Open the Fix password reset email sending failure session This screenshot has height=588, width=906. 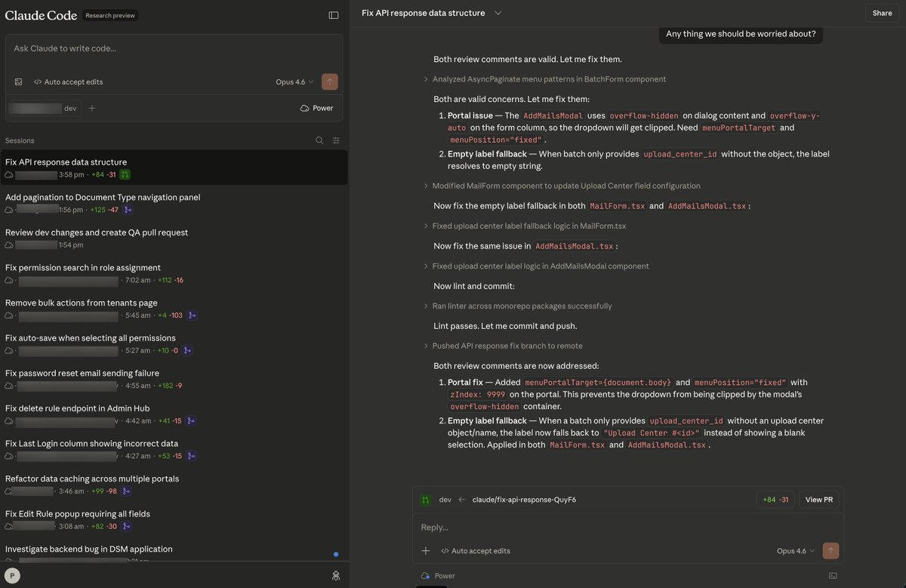click(x=174, y=379)
